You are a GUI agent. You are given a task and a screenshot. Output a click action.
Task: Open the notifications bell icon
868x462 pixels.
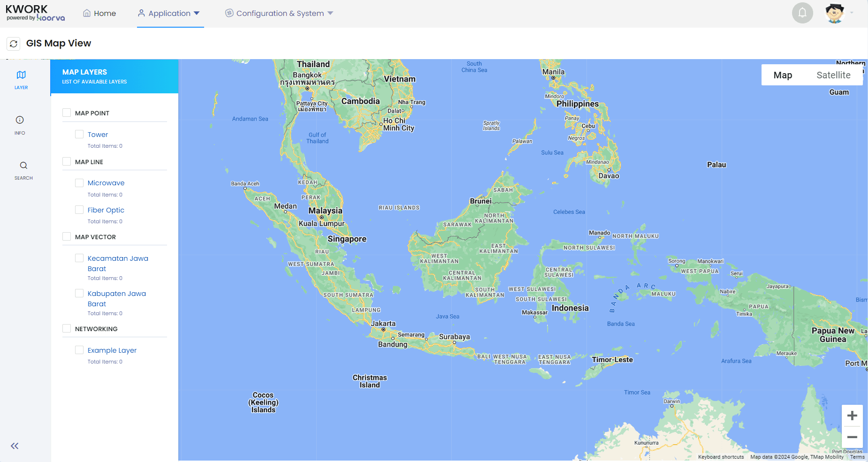[802, 13]
